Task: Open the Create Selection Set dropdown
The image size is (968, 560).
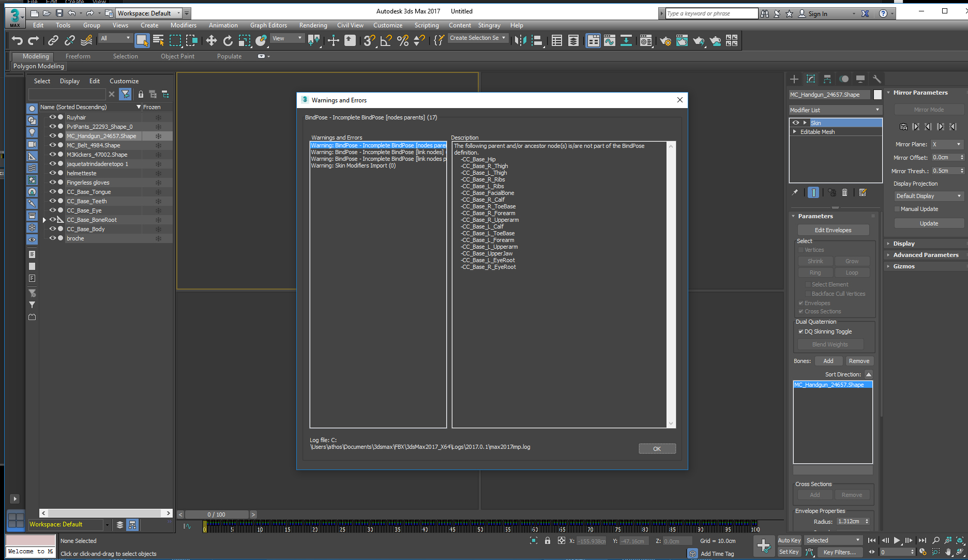Action: click(x=478, y=38)
